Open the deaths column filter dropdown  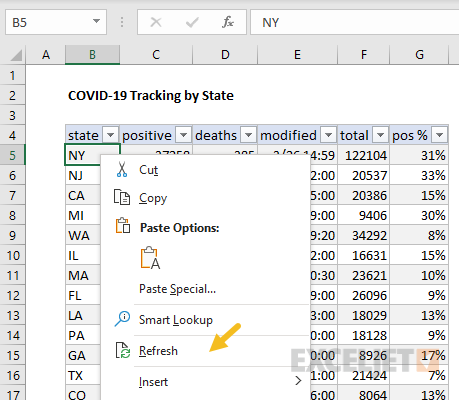[x=248, y=135]
